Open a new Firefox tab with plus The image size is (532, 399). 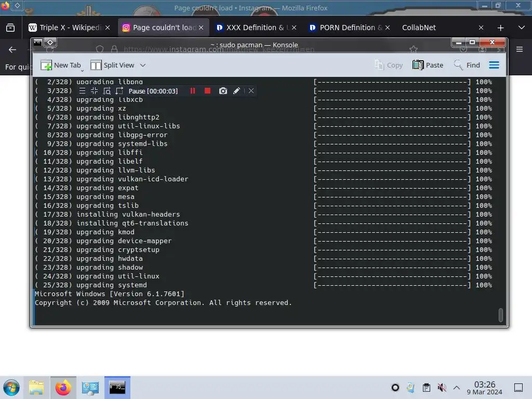[x=500, y=28]
